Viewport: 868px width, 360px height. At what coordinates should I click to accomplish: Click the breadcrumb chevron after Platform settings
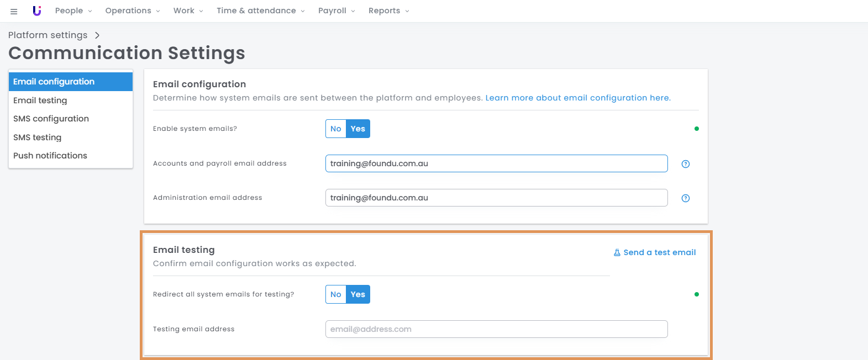(97, 35)
